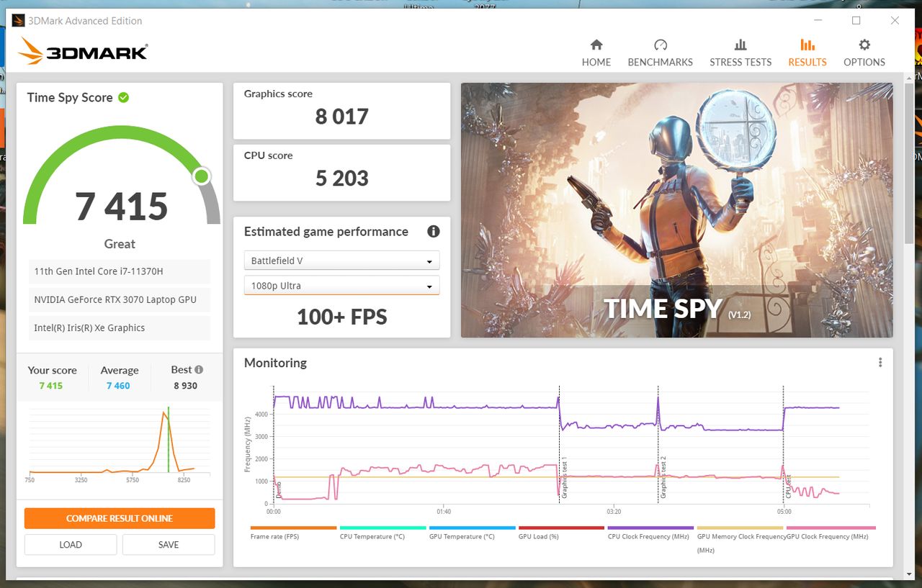
Task: Open the Battlefield V game dropdown
Action: [341, 261]
